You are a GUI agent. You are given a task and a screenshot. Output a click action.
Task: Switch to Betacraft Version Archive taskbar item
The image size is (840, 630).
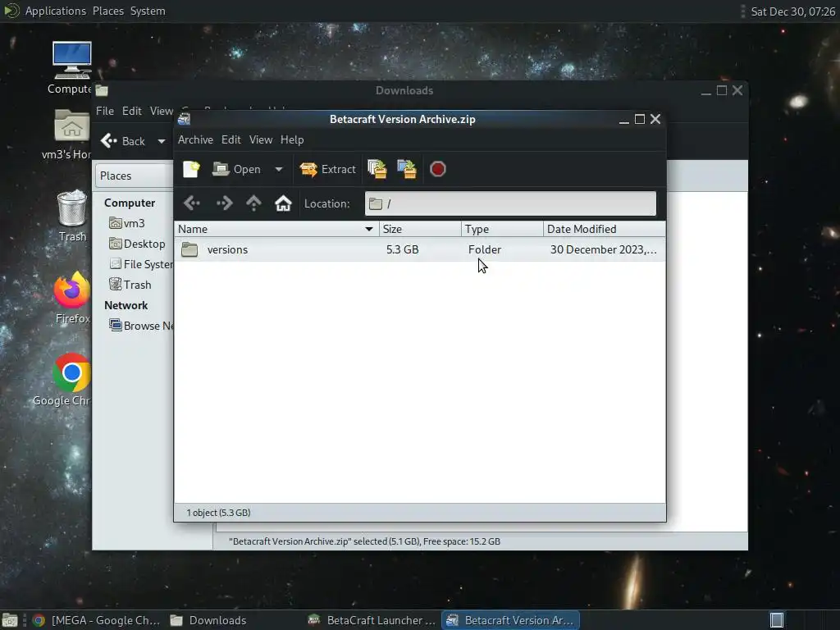click(x=510, y=620)
